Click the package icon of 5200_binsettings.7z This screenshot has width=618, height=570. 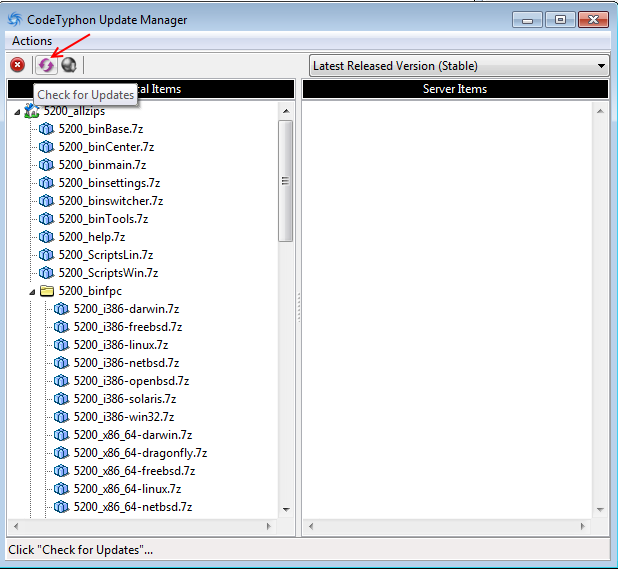46,183
